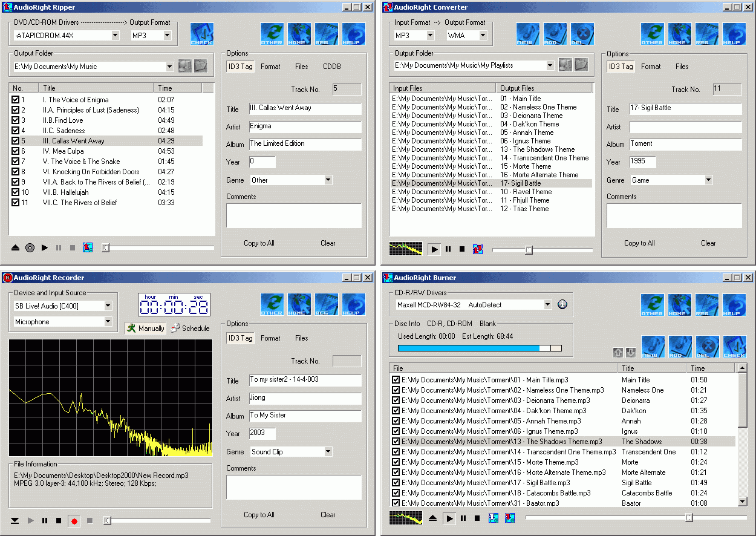Click the DEL icon in Burner window
The width and height of the screenshot is (756, 536).
pyautogui.click(x=708, y=347)
